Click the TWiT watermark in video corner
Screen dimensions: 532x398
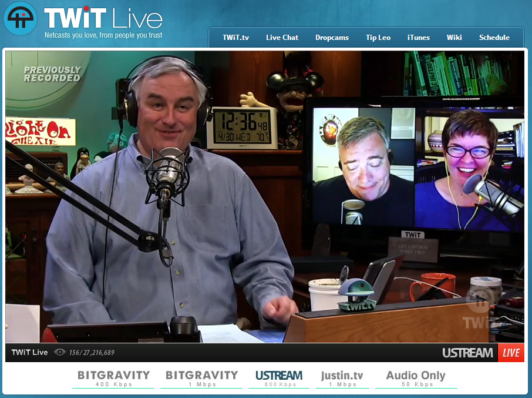(480, 309)
